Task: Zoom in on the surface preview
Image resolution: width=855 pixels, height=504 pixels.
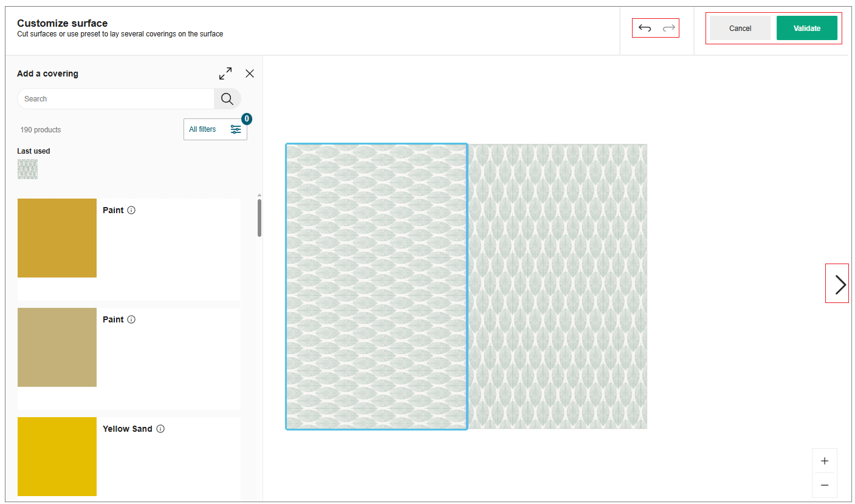Action: (x=825, y=460)
